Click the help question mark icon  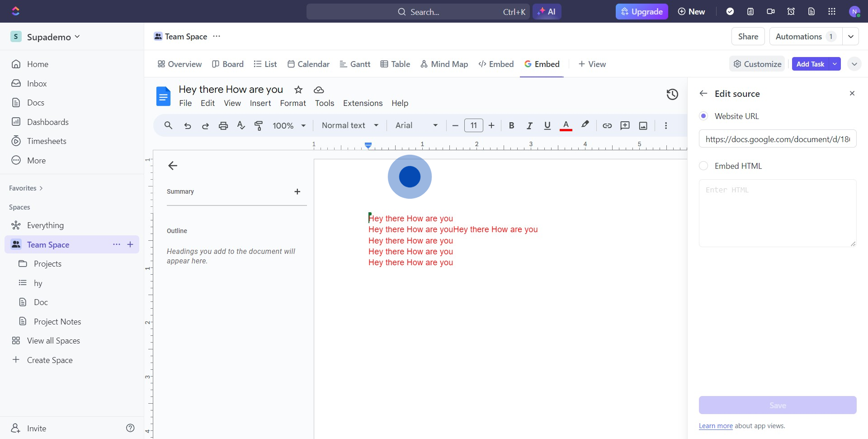point(130,428)
